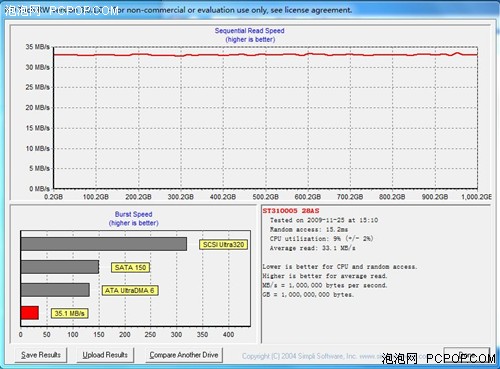500x369 pixels.
Task: Click the gray SATA 150 bar
Action: click(x=60, y=267)
